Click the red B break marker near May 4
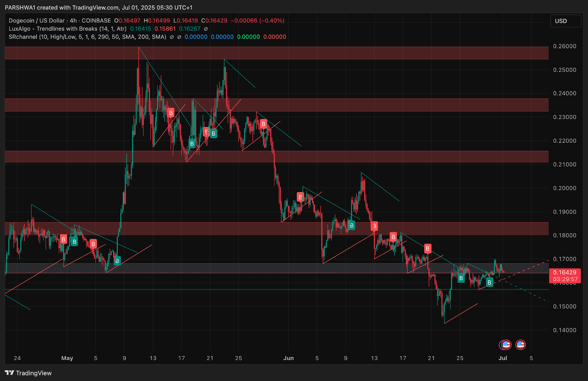This screenshot has width=588, height=381. click(x=93, y=244)
